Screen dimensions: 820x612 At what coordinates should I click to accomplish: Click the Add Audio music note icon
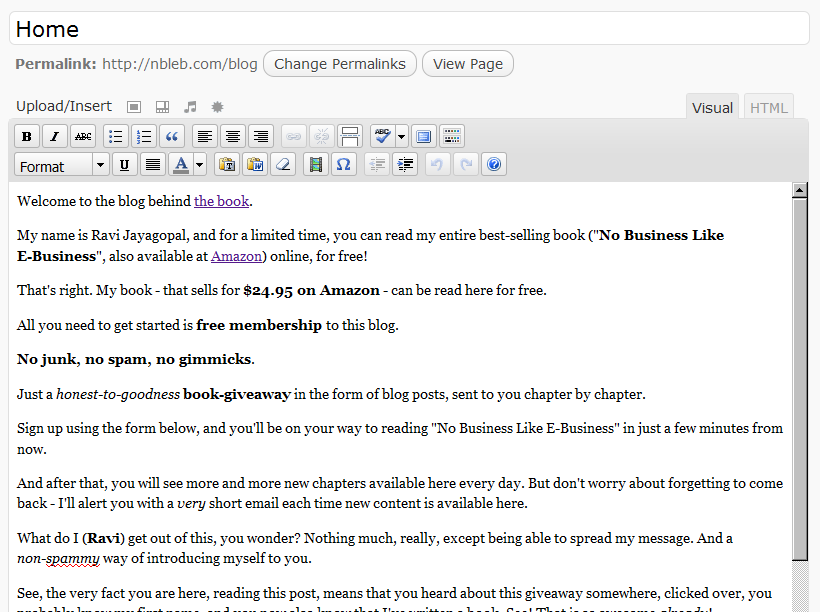pos(190,106)
